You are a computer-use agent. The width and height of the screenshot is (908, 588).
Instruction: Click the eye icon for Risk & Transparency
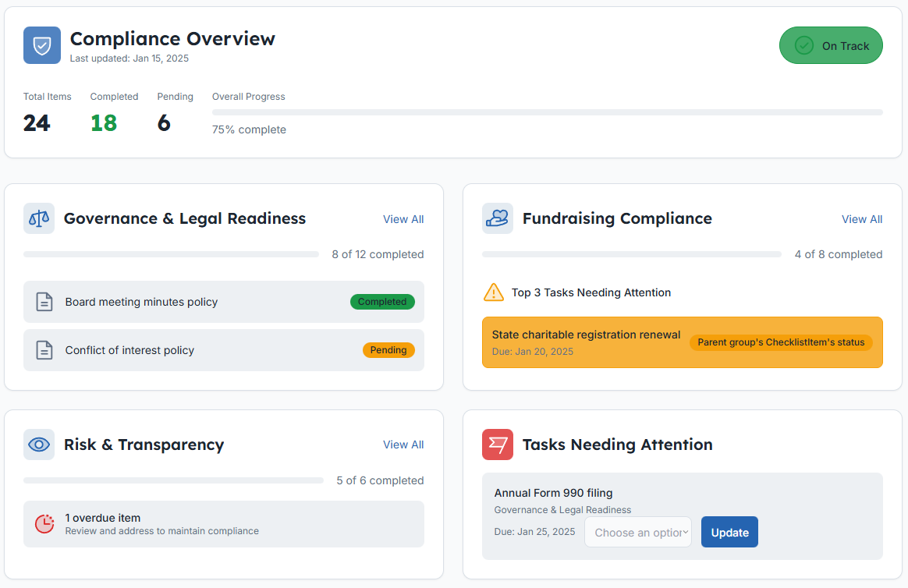[39, 445]
